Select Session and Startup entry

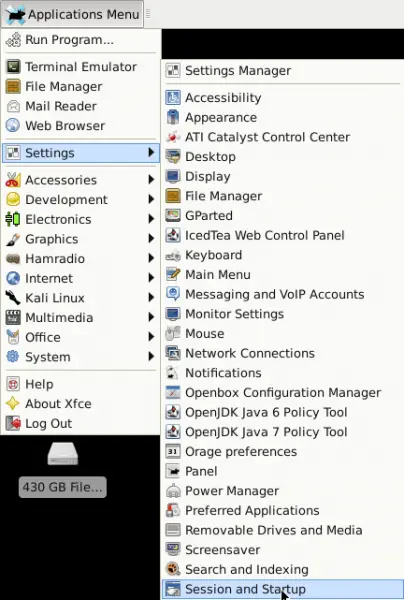click(x=283, y=589)
